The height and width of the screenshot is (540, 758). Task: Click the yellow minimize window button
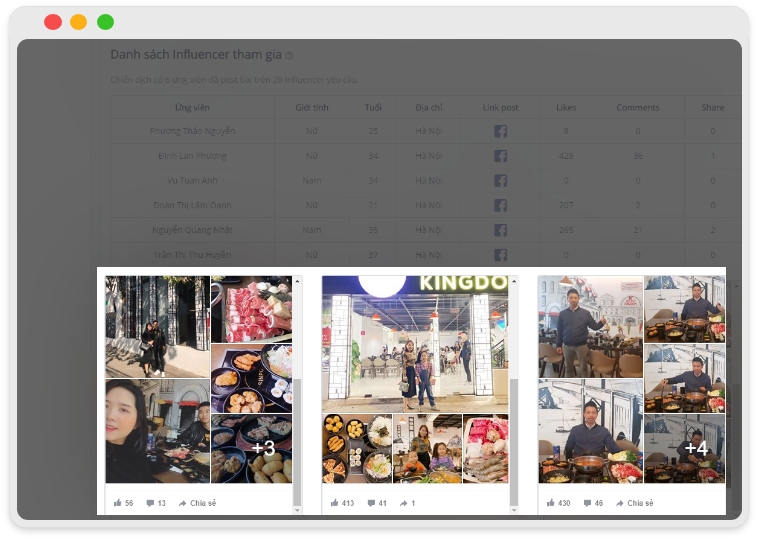tap(79, 22)
